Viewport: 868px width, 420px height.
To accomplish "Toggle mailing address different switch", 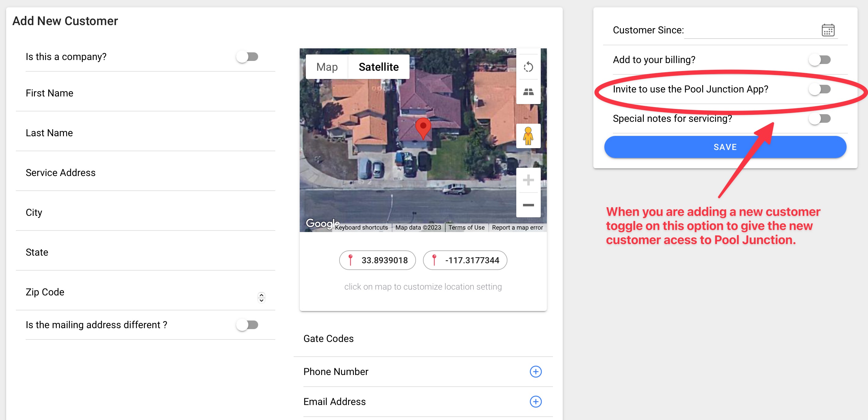I will click(247, 325).
